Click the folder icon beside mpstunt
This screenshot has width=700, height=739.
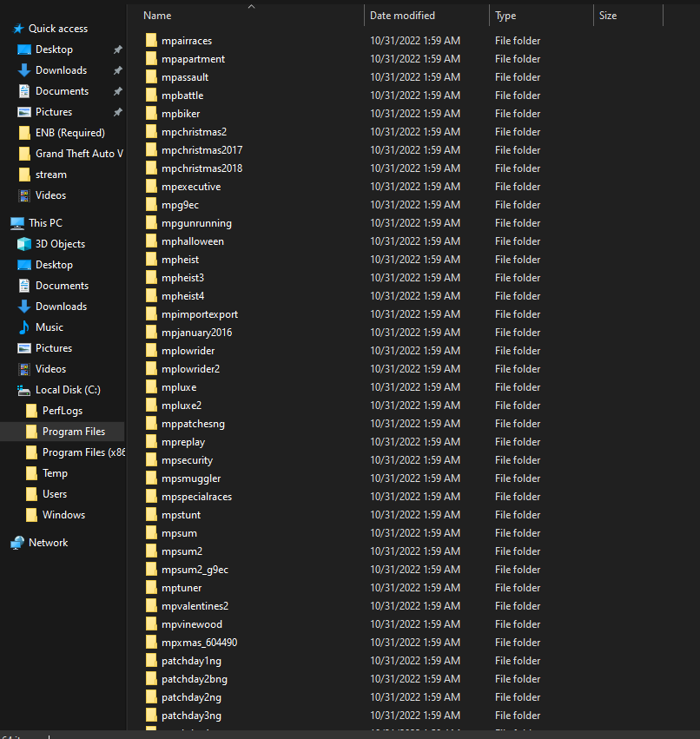[151, 515]
